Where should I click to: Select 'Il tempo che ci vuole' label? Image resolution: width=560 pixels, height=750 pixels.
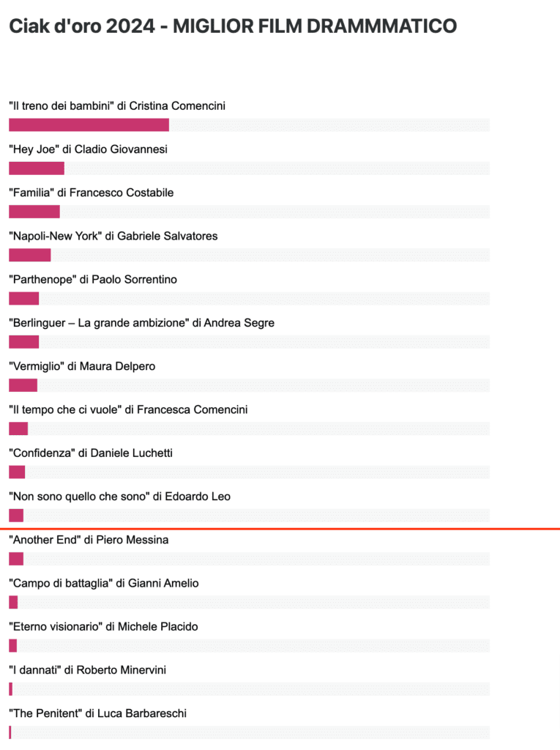pos(128,409)
